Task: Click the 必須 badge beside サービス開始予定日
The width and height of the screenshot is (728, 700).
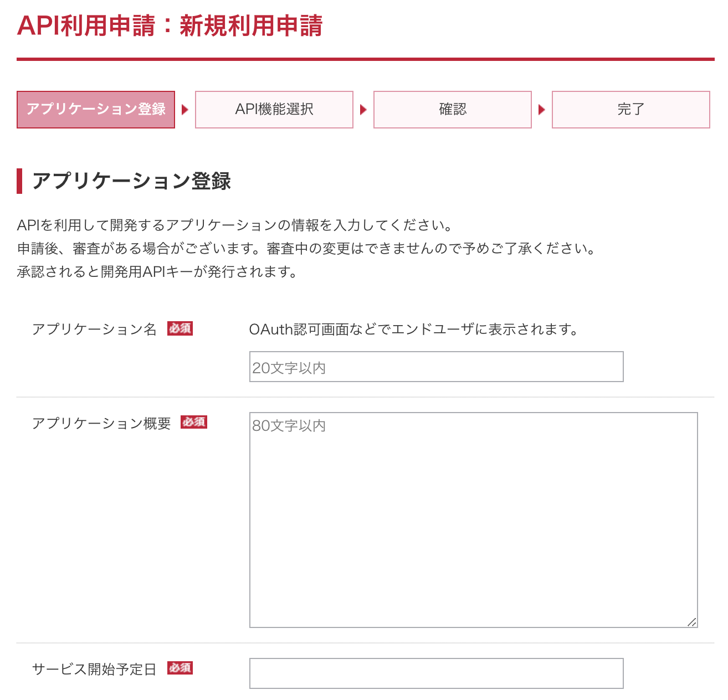Action: (x=180, y=668)
